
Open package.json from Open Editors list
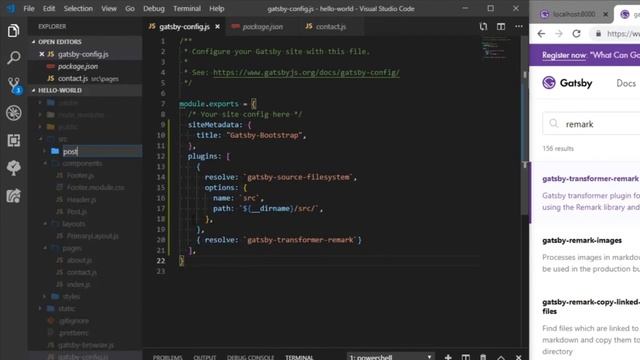click(x=78, y=66)
